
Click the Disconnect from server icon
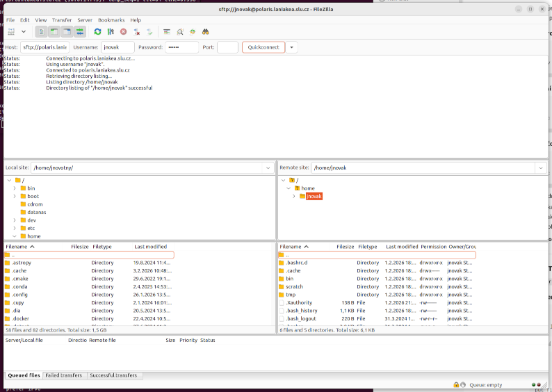pos(137,32)
